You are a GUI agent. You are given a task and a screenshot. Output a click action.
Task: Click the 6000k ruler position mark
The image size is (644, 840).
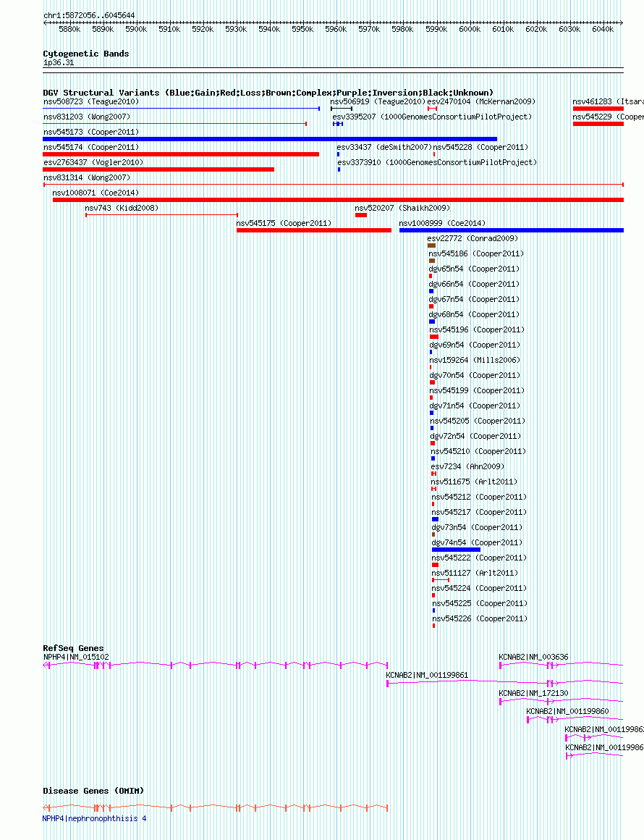pyautogui.click(x=470, y=29)
